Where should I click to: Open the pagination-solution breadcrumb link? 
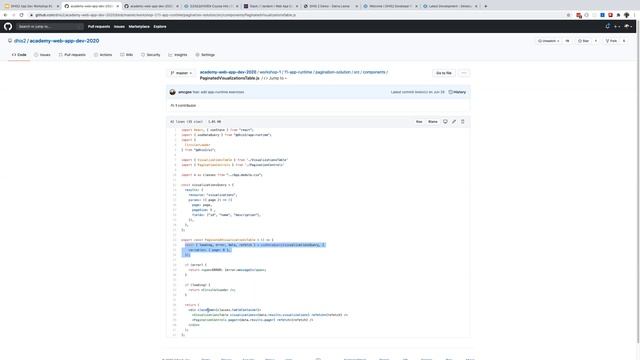pos(333,72)
